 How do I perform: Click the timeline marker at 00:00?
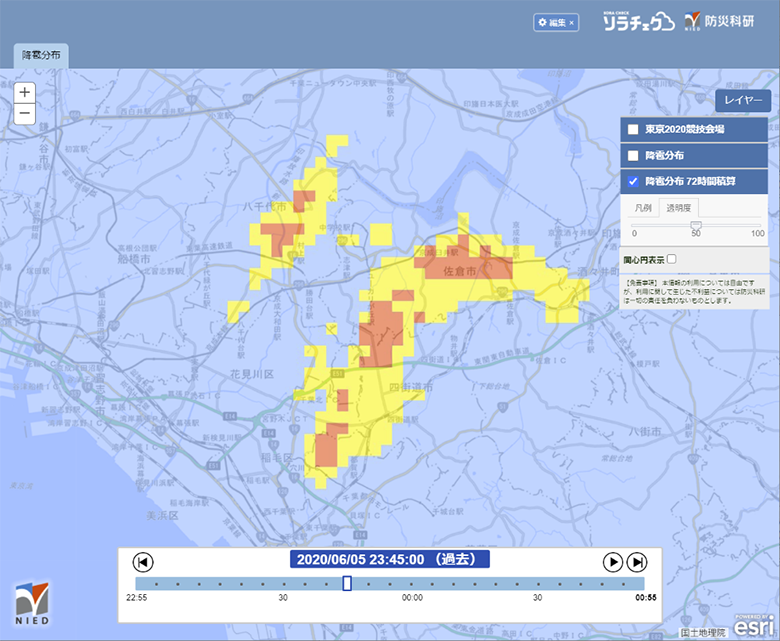point(412,584)
